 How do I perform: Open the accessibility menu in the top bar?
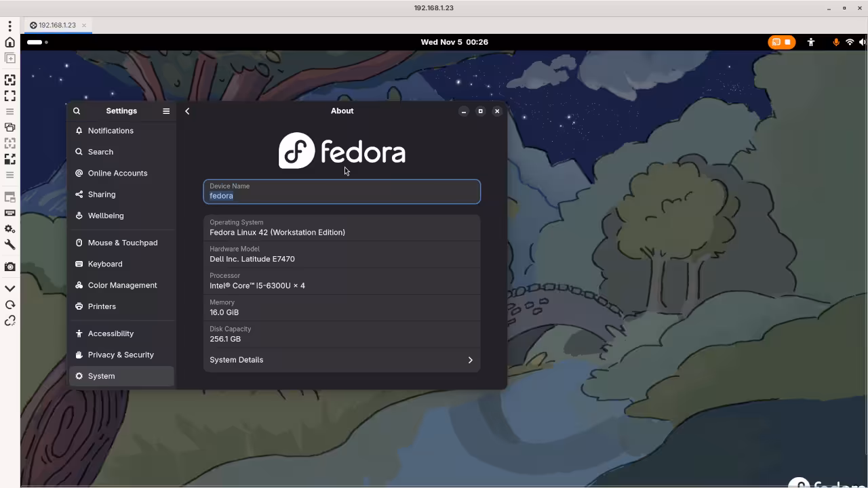(811, 41)
